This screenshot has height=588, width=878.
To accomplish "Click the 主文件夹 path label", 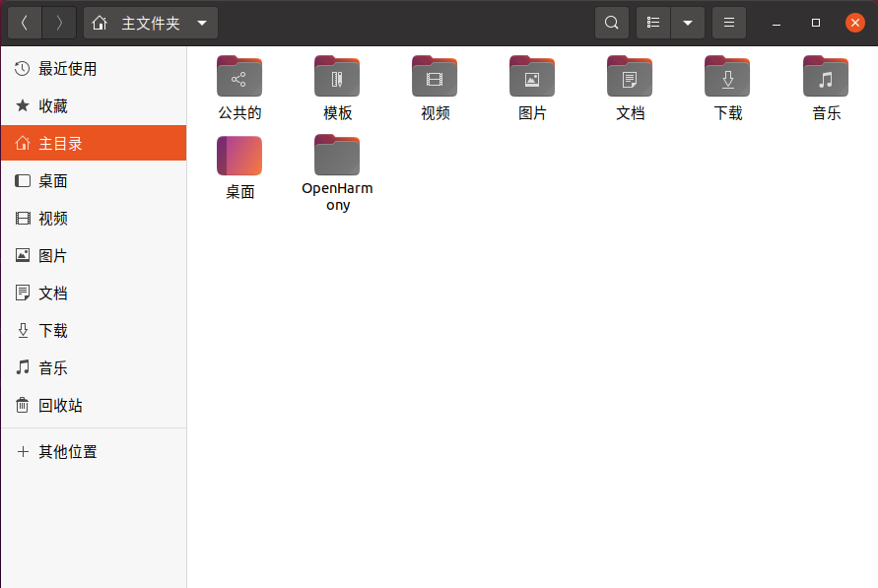I will point(151,24).
